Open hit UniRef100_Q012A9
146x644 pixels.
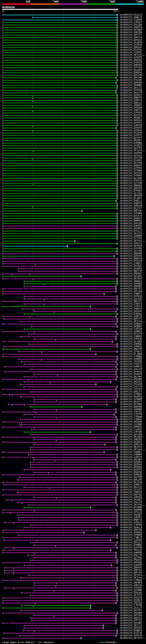click(x=131, y=25)
